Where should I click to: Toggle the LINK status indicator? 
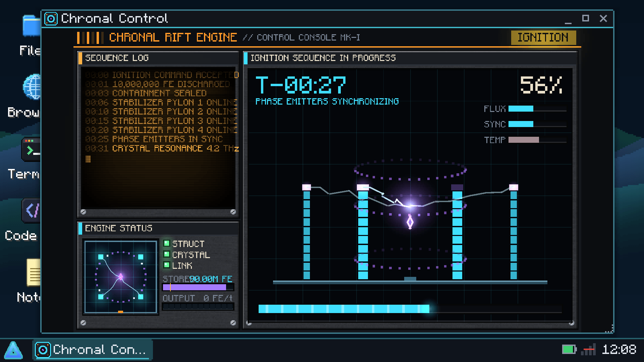pos(166,265)
